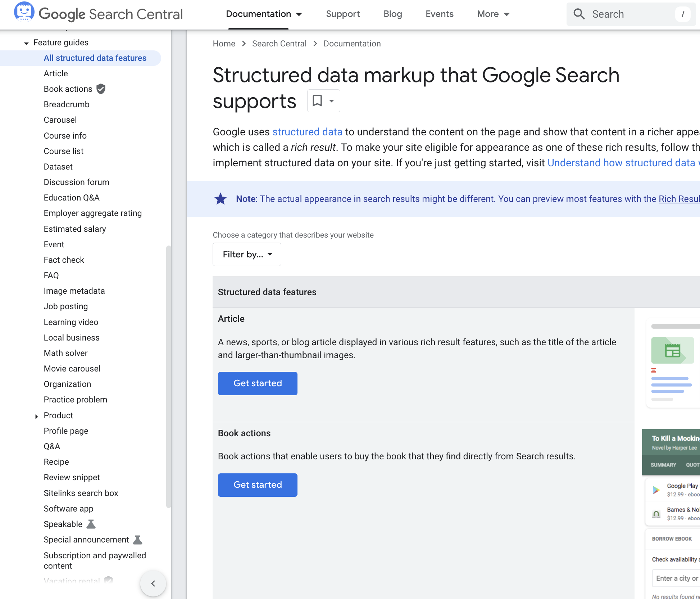Expand the Product tree item arrow
The image size is (700, 599).
point(36,416)
